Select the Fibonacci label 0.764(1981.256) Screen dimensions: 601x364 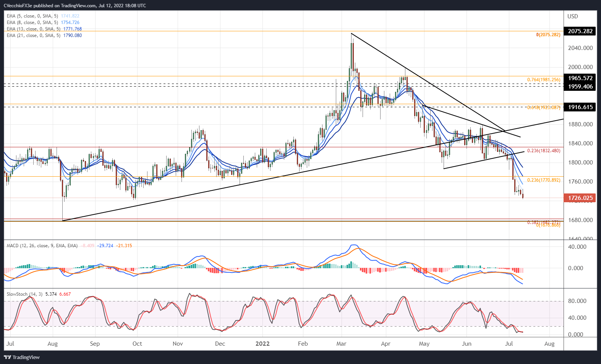(544, 80)
